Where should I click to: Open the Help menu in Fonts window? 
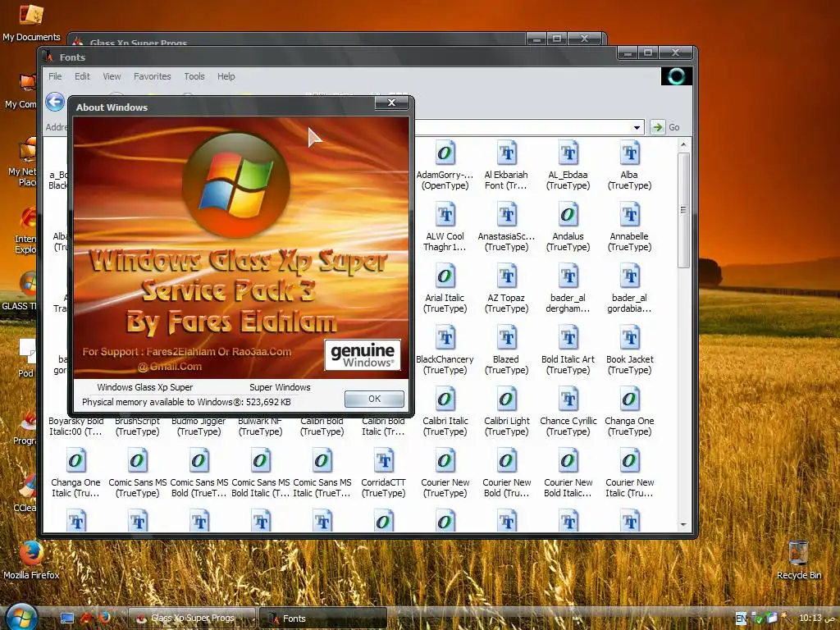click(226, 76)
